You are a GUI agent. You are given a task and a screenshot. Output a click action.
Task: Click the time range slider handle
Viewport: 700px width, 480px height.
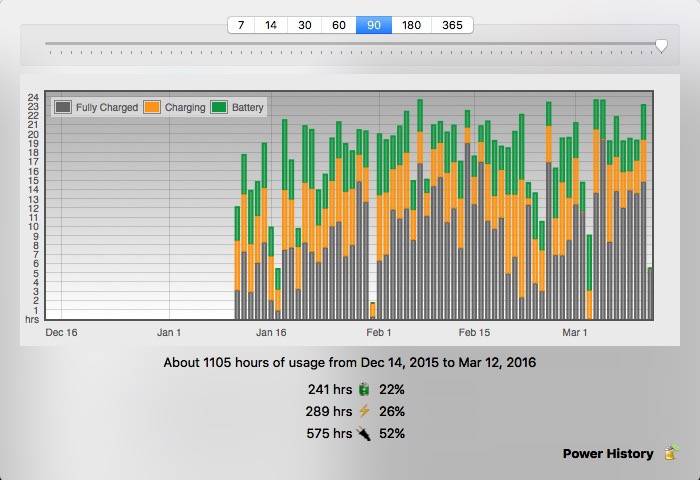pyautogui.click(x=661, y=46)
